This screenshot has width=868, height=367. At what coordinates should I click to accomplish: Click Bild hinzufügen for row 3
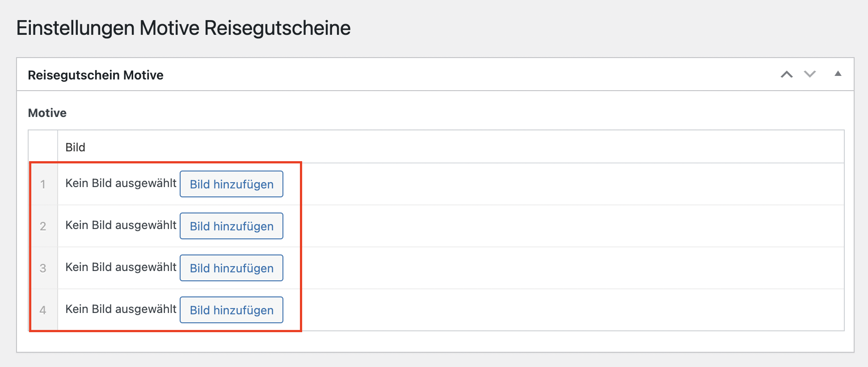[232, 268]
